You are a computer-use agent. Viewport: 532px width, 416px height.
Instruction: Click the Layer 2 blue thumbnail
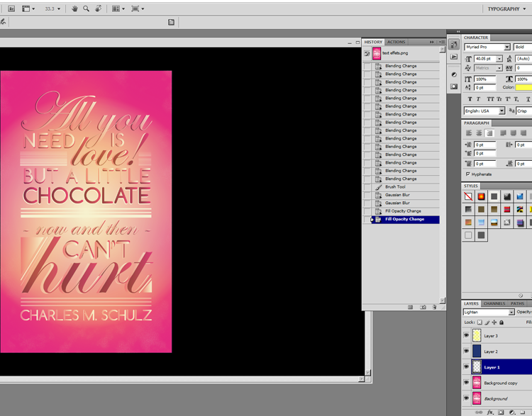pyautogui.click(x=477, y=352)
